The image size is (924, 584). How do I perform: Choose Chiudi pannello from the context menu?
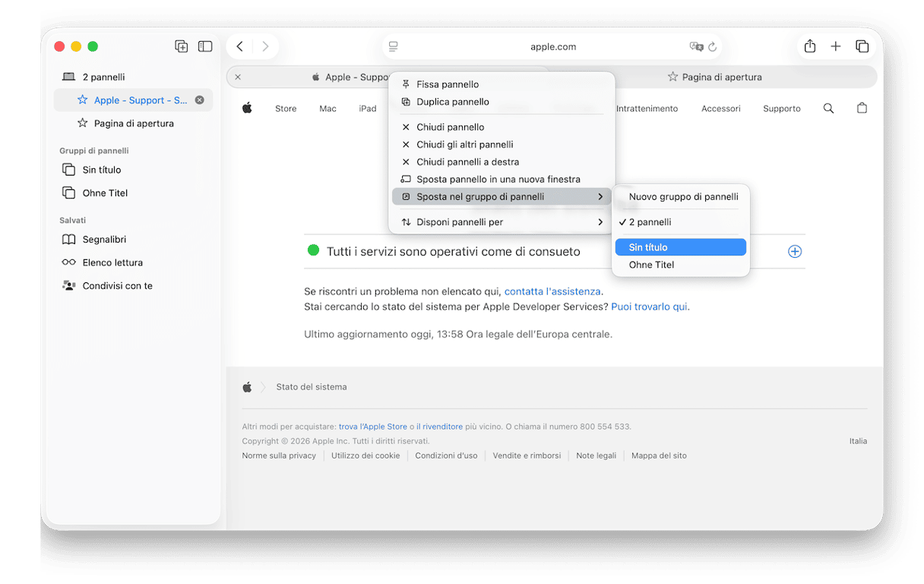click(x=502, y=127)
